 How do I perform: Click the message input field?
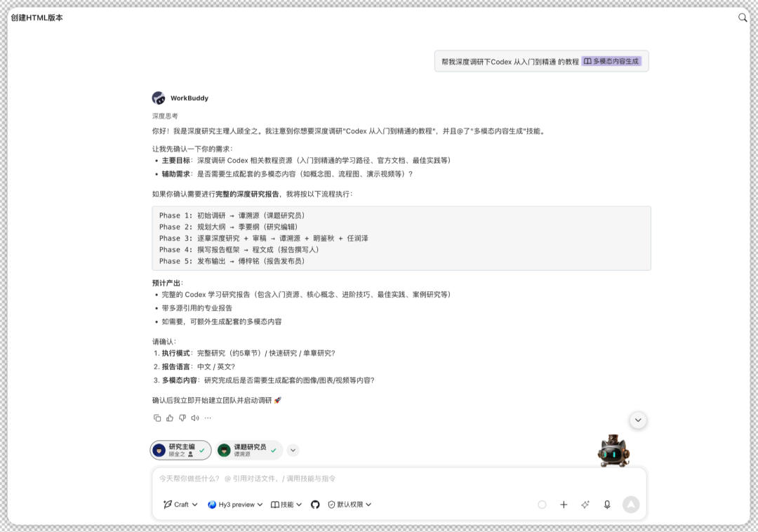399,479
